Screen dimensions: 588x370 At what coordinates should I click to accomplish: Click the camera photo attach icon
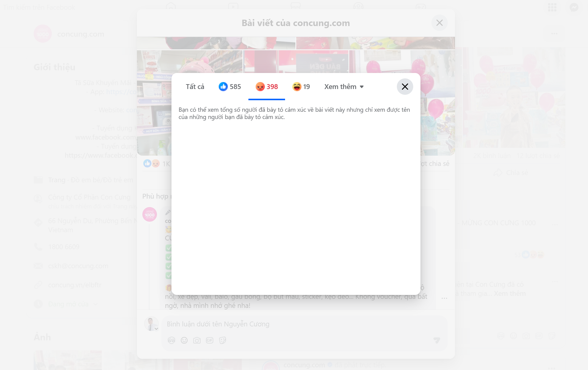tap(197, 340)
